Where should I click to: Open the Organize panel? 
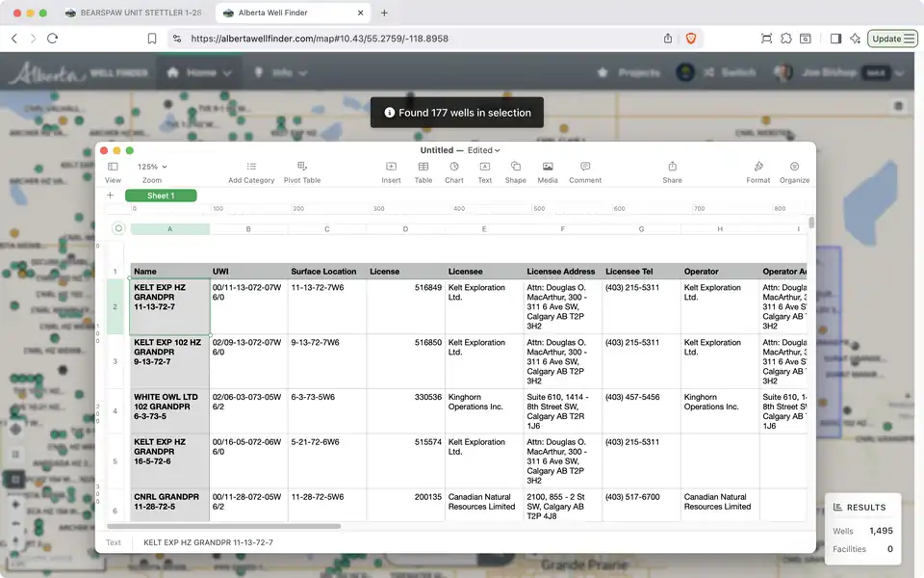(x=794, y=172)
